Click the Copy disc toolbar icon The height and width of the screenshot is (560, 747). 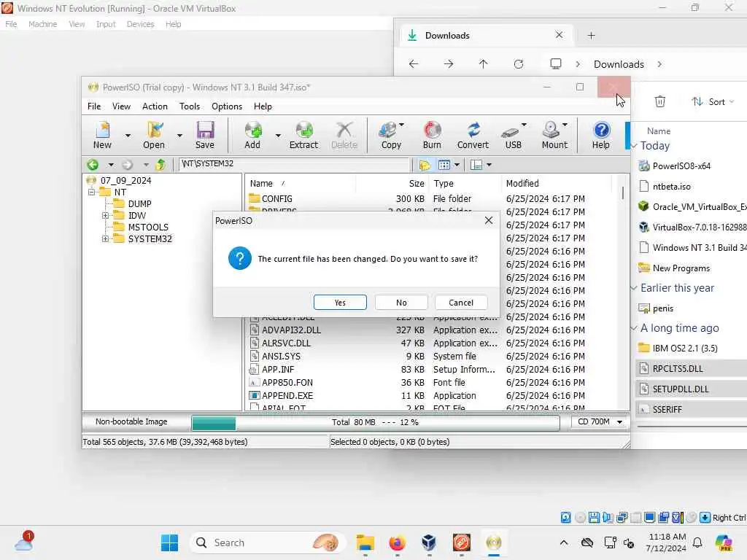[390, 135]
